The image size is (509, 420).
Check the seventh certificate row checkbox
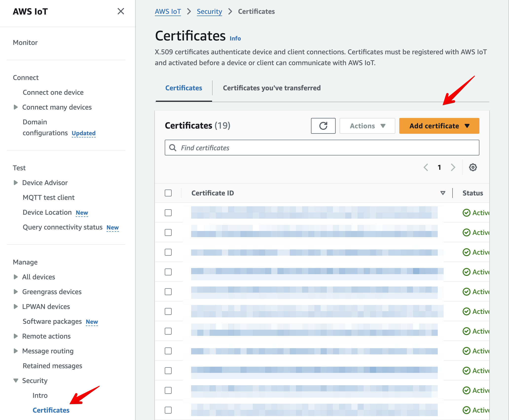168,331
